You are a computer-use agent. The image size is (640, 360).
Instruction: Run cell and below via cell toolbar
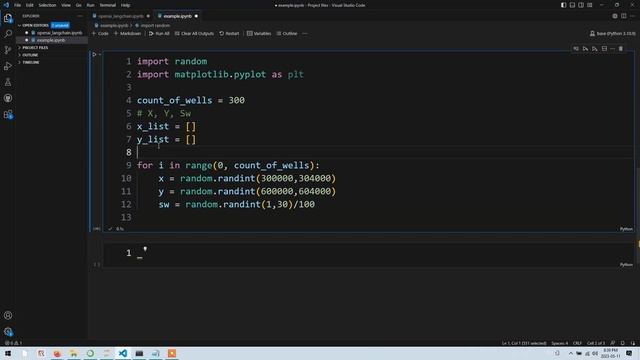pos(595,49)
